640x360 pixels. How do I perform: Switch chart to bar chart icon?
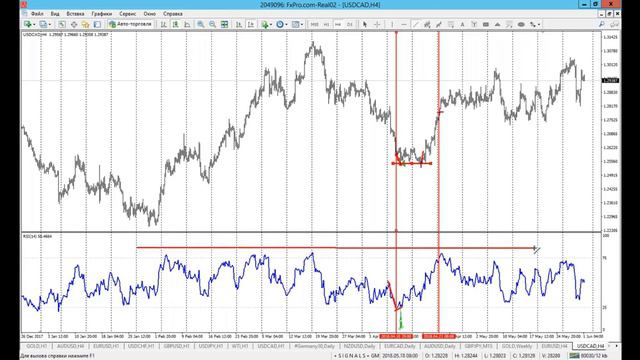point(164,24)
